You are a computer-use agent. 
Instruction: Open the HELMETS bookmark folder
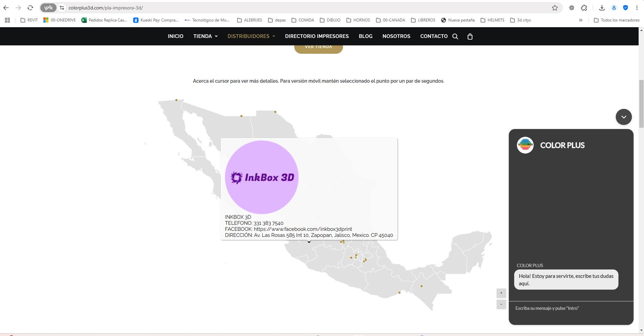point(492,20)
